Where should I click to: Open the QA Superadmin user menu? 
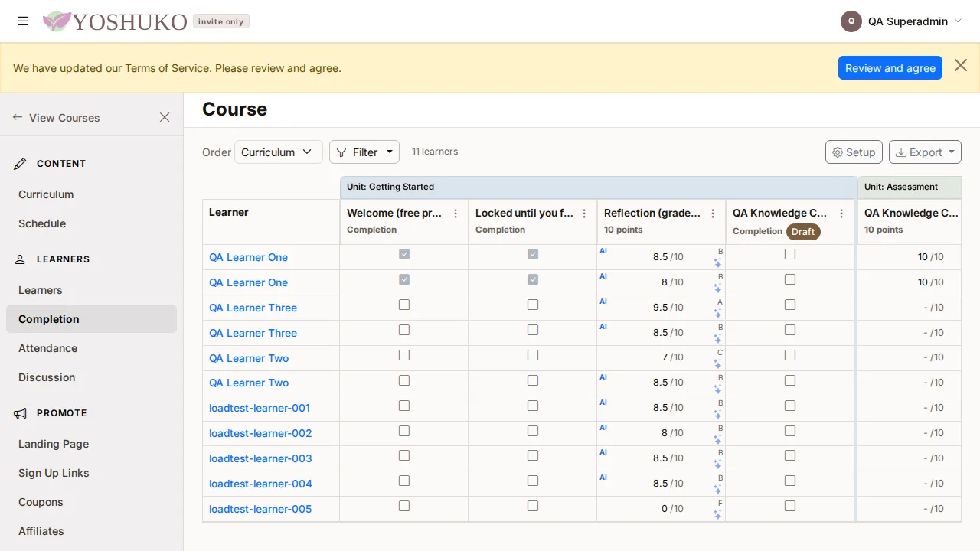[901, 21]
